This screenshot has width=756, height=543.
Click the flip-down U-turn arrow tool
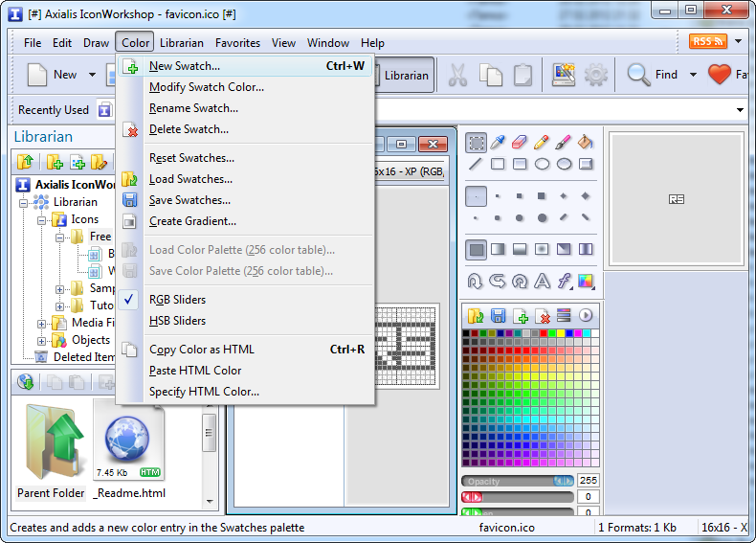click(475, 281)
